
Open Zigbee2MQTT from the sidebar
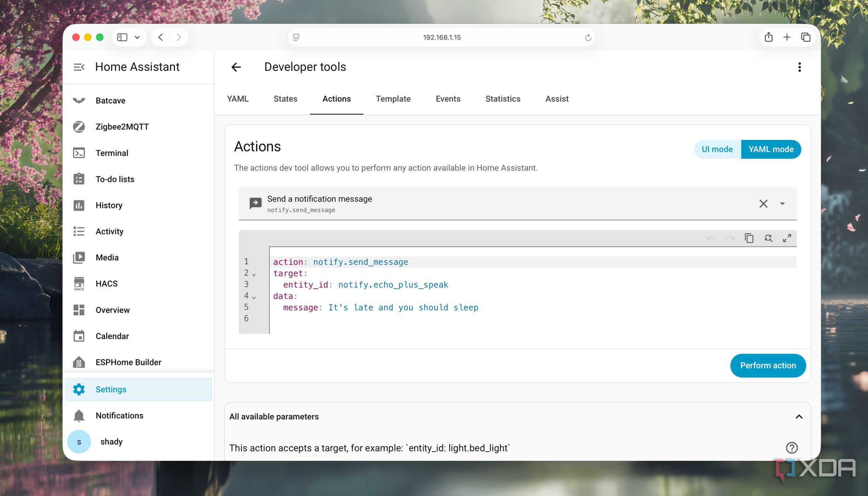[x=138, y=127]
